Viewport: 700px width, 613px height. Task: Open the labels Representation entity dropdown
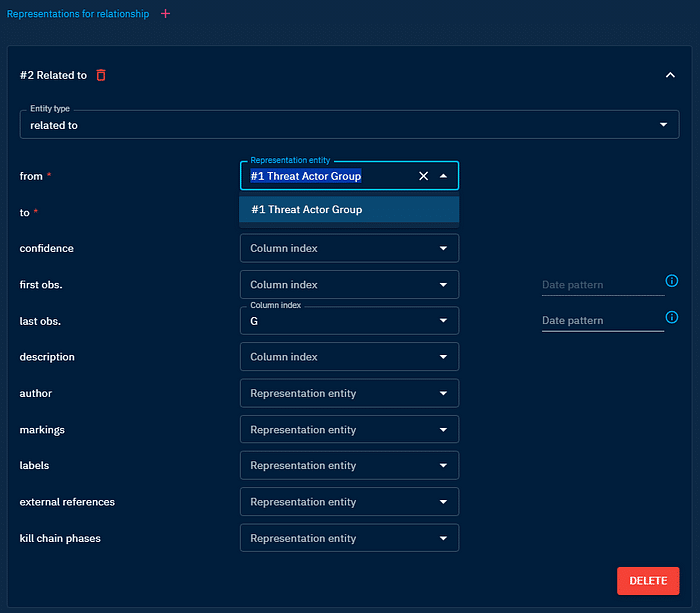[349, 466]
